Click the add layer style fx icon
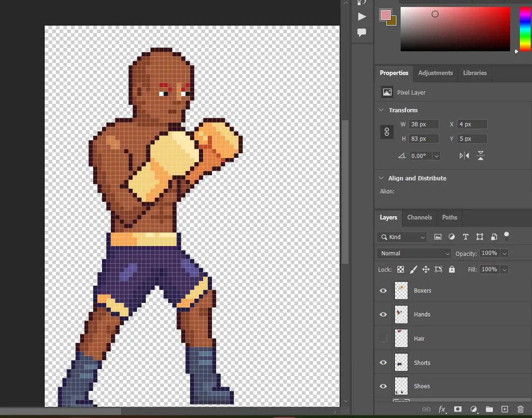 coord(442,409)
